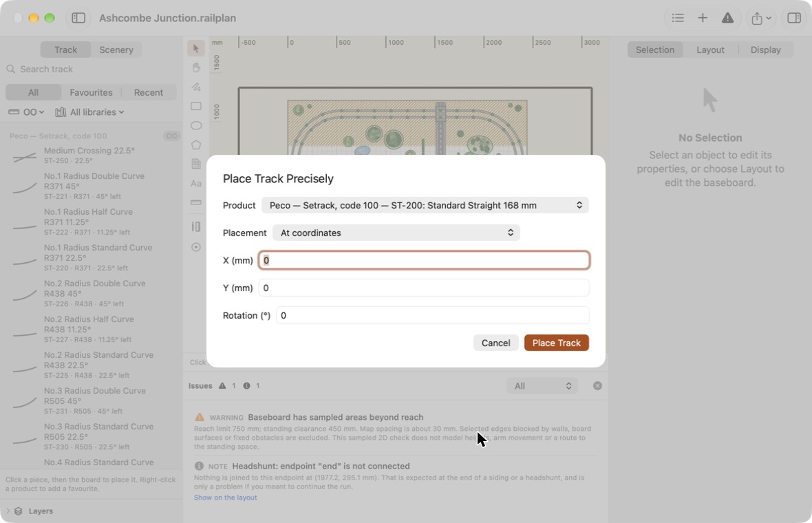812x523 pixels.
Task: Open the share export menu
Action: pos(761,18)
